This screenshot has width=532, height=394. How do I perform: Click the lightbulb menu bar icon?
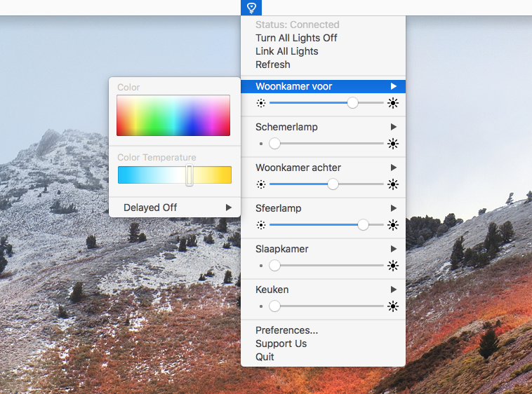point(251,8)
